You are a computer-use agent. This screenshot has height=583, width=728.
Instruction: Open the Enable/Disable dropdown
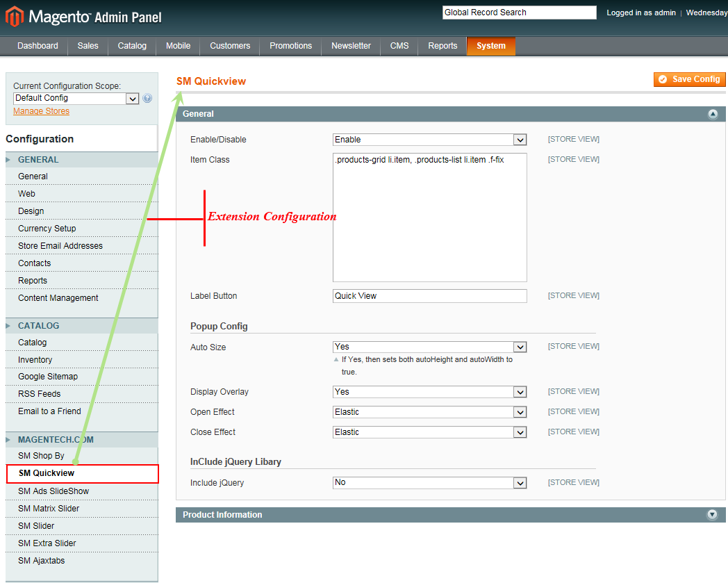[x=429, y=140]
